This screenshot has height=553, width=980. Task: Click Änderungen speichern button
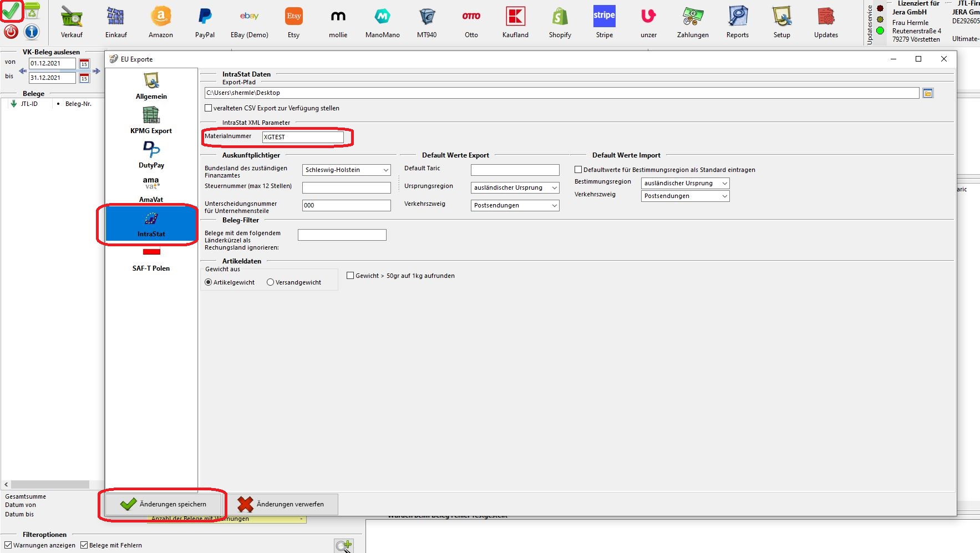(x=163, y=504)
